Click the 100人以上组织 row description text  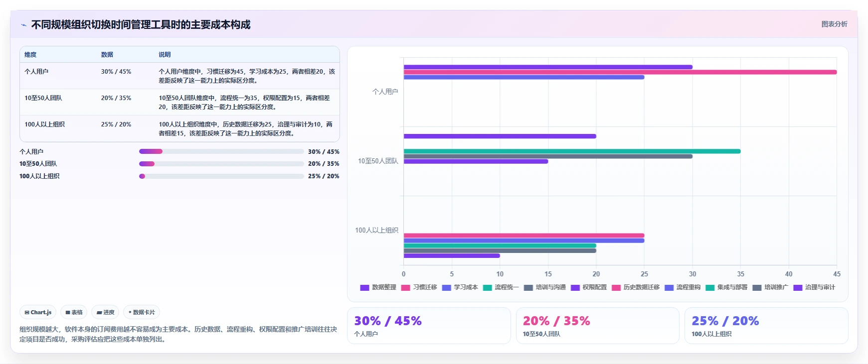point(246,129)
